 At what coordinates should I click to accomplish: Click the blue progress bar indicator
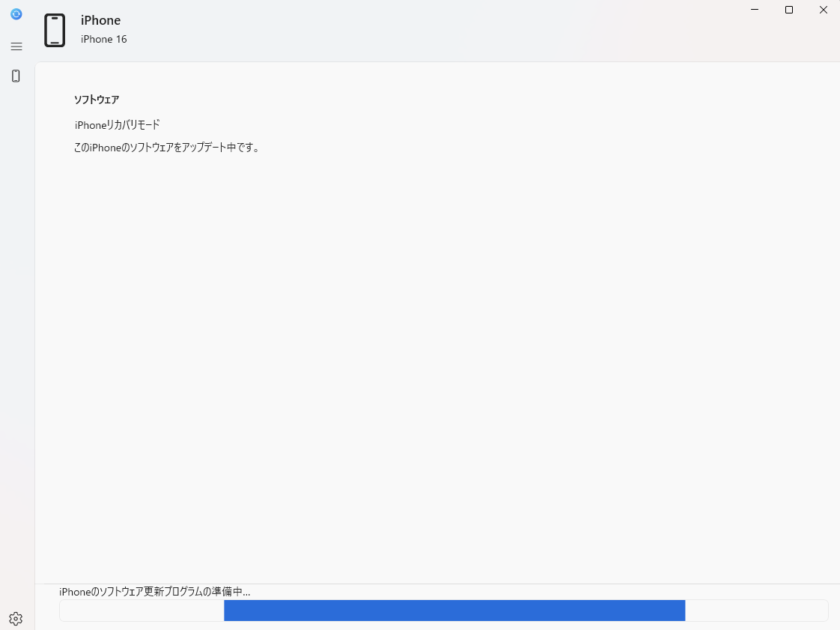tap(454, 611)
